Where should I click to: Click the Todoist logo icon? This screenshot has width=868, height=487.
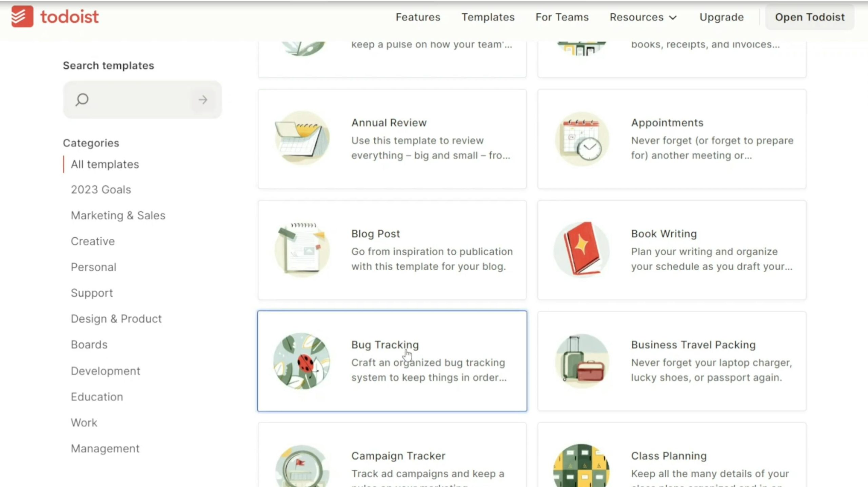(22, 16)
